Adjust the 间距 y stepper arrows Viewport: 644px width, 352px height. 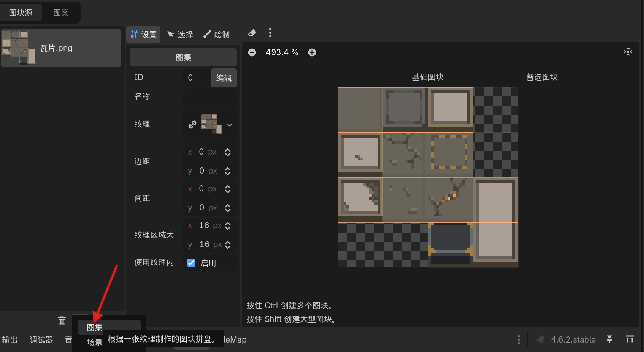(228, 208)
